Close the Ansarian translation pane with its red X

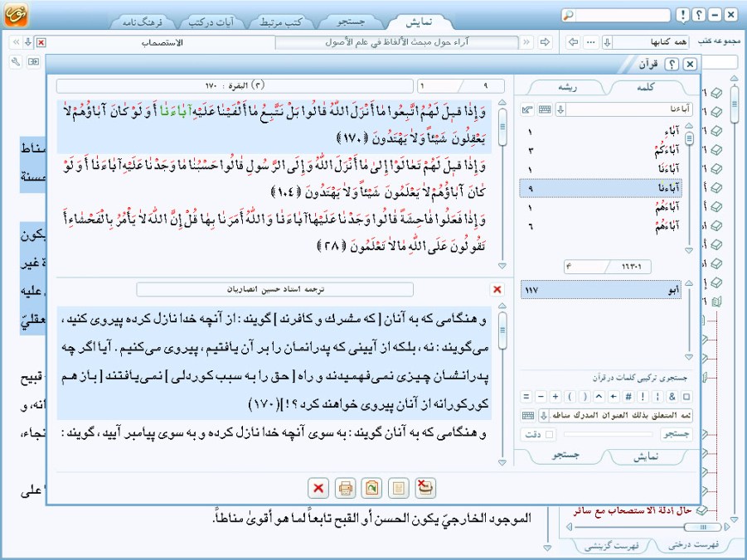[x=497, y=289]
